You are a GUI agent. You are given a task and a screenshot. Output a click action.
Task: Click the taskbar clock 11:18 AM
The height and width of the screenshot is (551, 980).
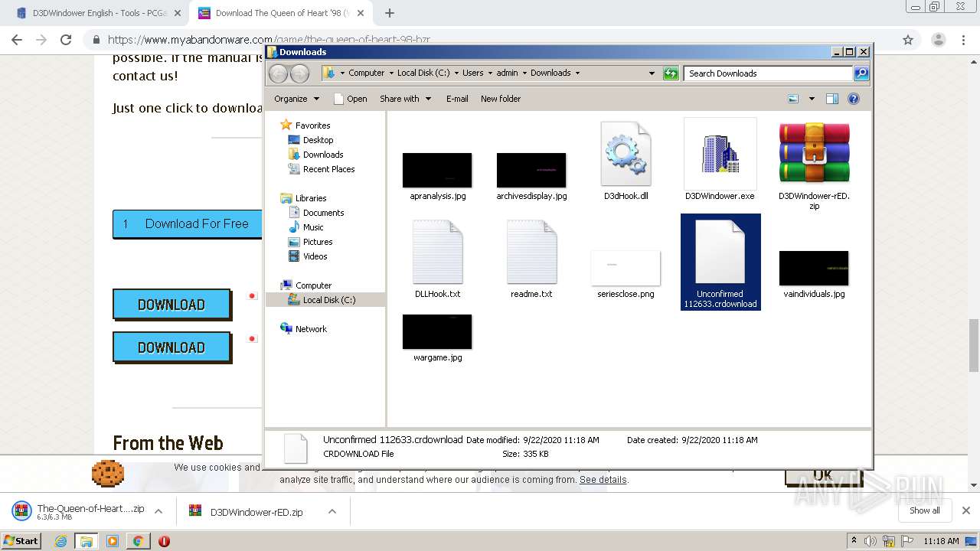941,541
